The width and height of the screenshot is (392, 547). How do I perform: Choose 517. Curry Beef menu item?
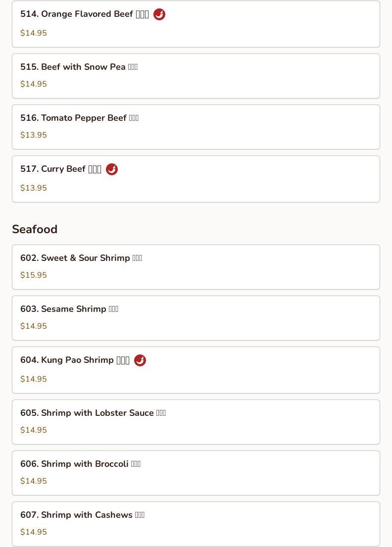(x=196, y=179)
